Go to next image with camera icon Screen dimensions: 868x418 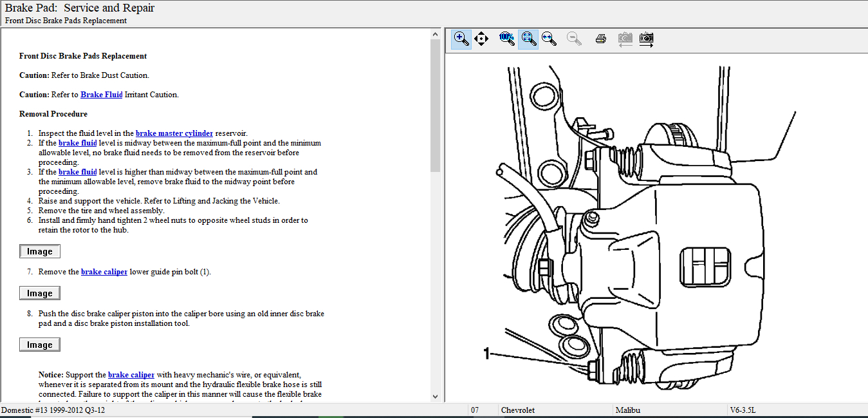point(647,39)
